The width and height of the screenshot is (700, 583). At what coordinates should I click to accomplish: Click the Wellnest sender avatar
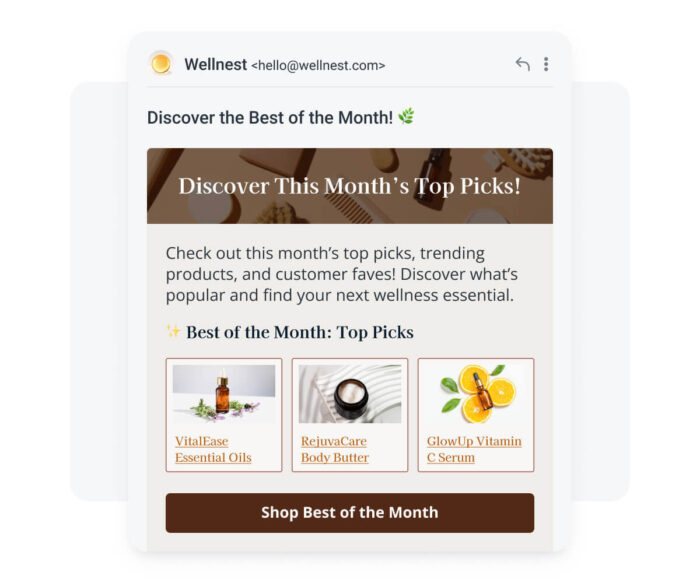coord(161,64)
